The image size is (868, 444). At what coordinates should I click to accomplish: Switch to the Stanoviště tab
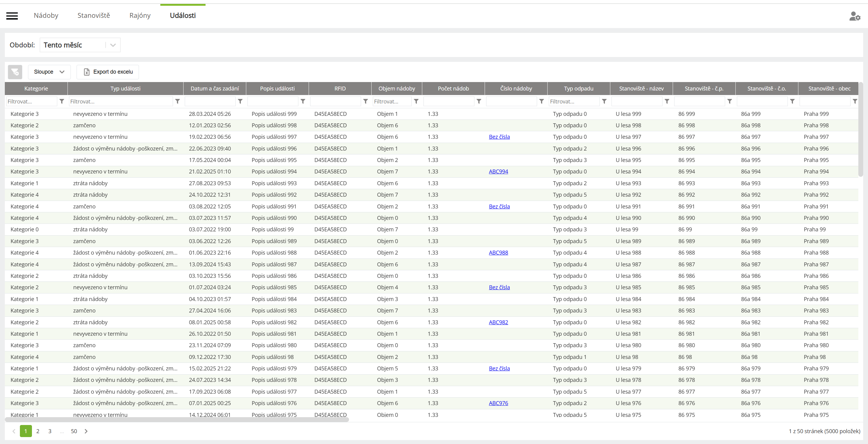pyautogui.click(x=94, y=15)
